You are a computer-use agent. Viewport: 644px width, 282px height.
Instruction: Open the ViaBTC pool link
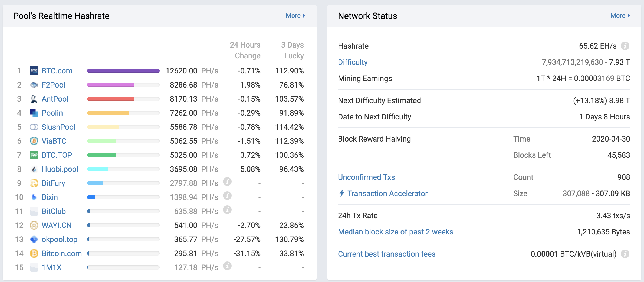pyautogui.click(x=54, y=141)
